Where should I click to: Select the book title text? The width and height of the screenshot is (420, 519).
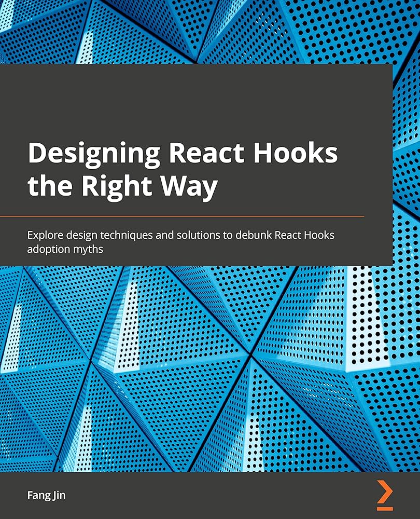point(184,169)
